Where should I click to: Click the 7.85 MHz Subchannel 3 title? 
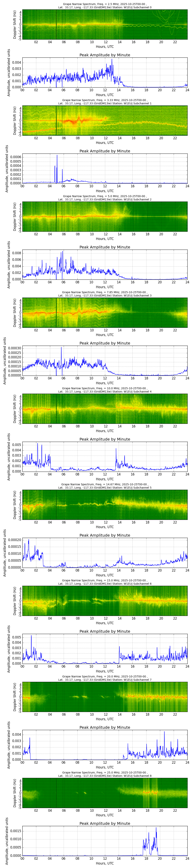click(x=105, y=294)
